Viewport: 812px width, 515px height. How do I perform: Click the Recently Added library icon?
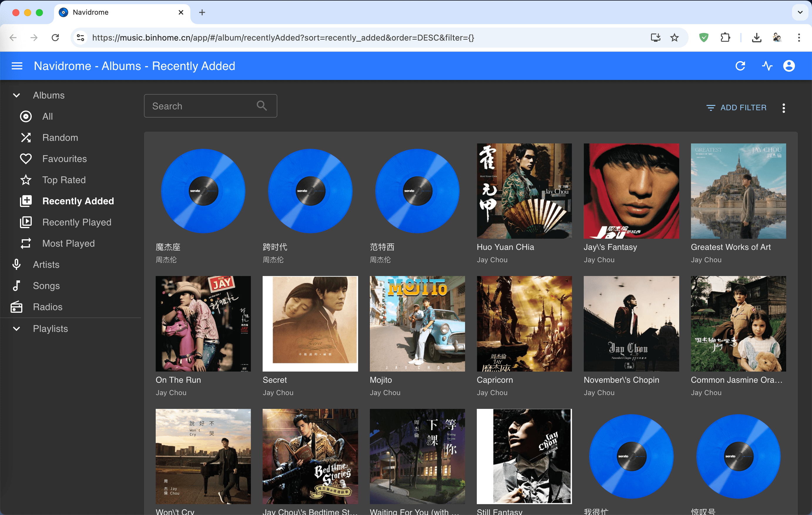(26, 201)
